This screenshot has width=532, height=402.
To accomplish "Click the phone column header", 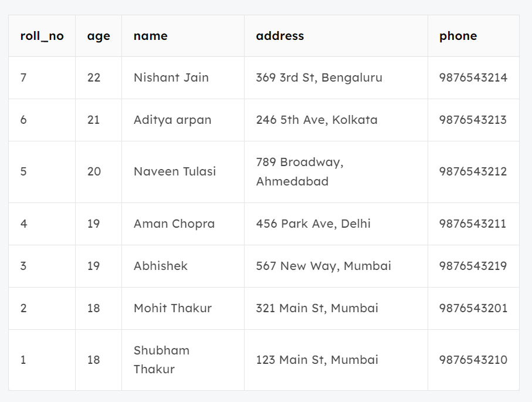I will coord(458,36).
